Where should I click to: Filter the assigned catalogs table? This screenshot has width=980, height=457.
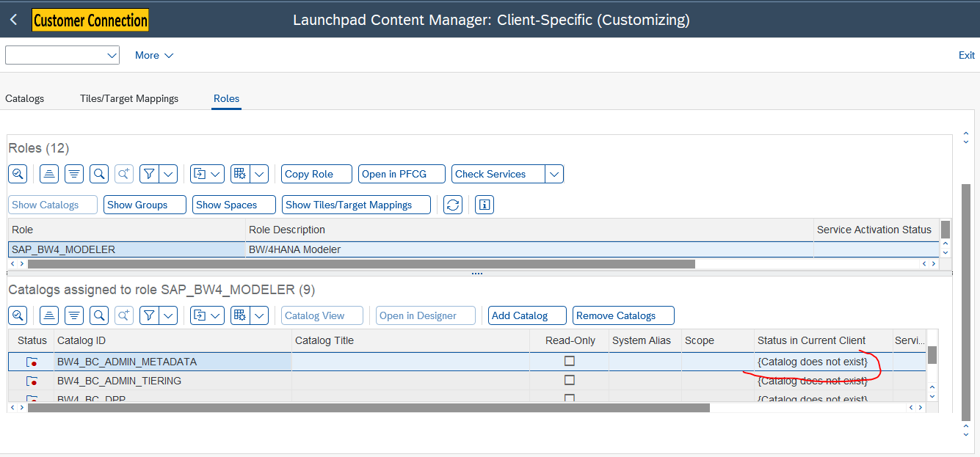(x=150, y=315)
